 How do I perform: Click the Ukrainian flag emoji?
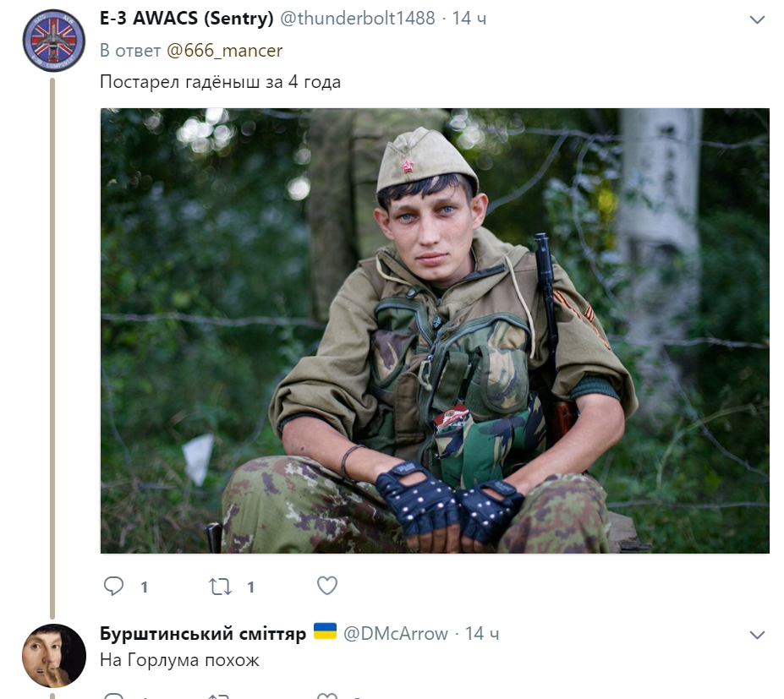tap(325, 631)
